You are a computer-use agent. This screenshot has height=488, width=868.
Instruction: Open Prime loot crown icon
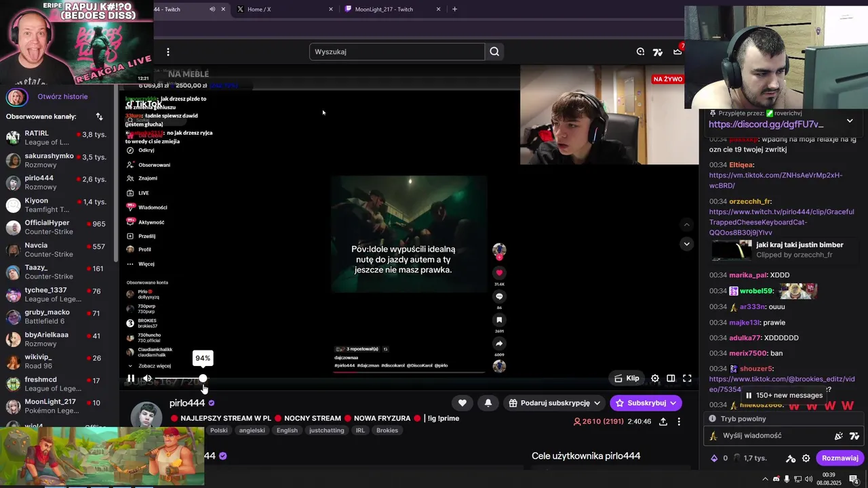(677, 52)
